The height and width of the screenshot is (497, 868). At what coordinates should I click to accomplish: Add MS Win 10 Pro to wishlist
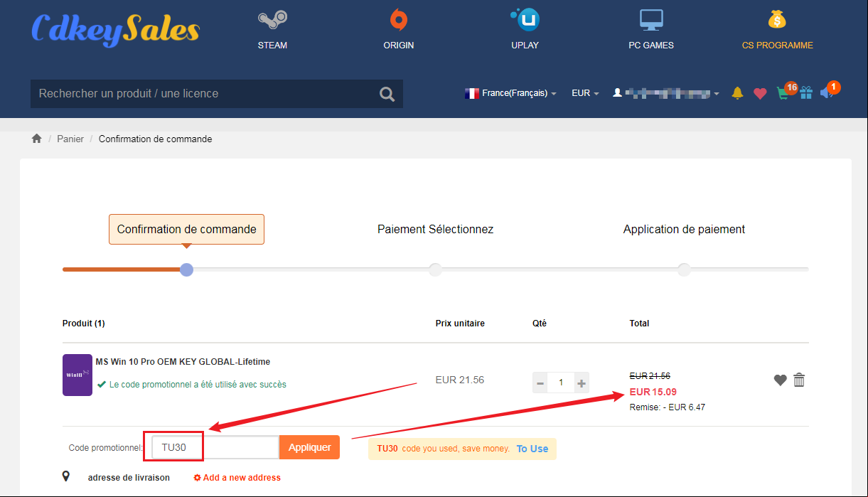click(780, 380)
